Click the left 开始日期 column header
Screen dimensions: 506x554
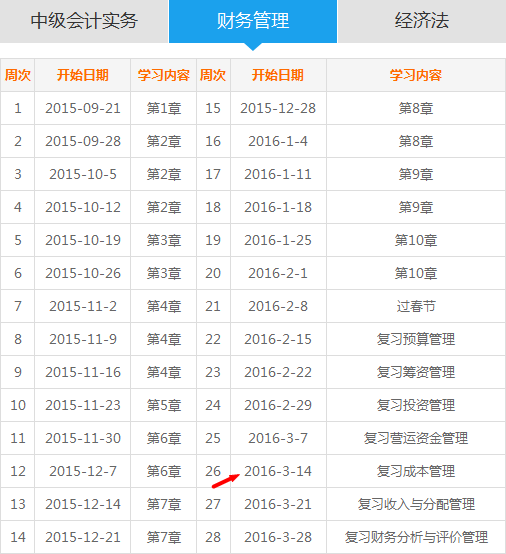click(83, 75)
